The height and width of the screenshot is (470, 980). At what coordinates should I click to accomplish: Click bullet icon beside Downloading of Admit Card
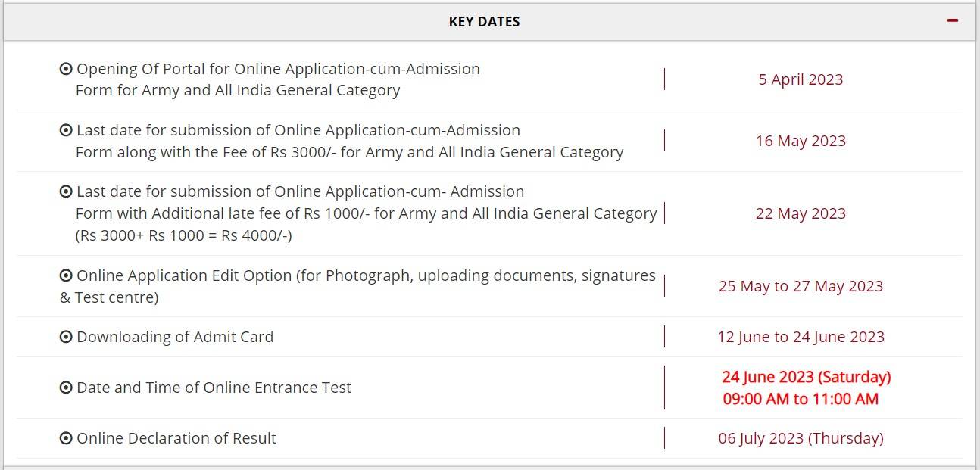[x=66, y=337]
